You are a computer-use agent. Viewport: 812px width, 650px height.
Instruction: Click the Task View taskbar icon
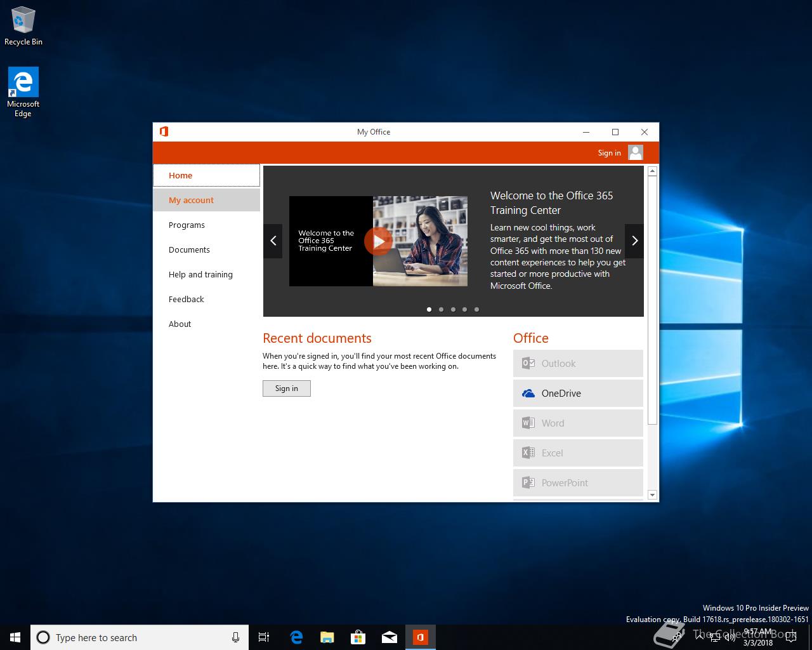pos(264,637)
